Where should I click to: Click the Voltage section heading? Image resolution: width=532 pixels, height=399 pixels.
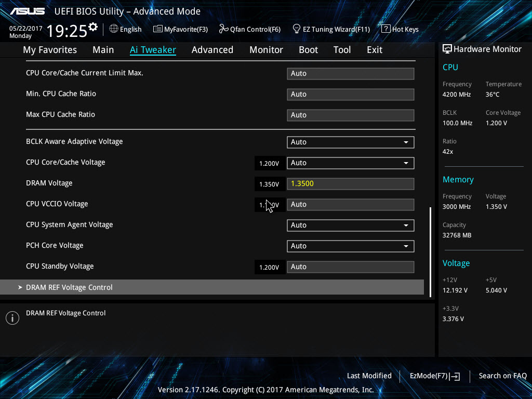click(x=456, y=263)
